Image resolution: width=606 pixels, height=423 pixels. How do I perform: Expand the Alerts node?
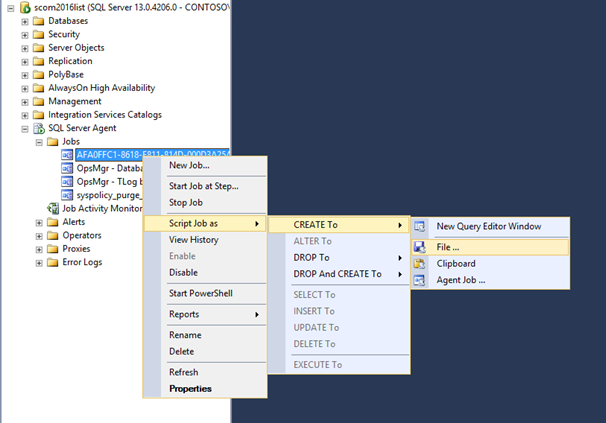coord(39,223)
